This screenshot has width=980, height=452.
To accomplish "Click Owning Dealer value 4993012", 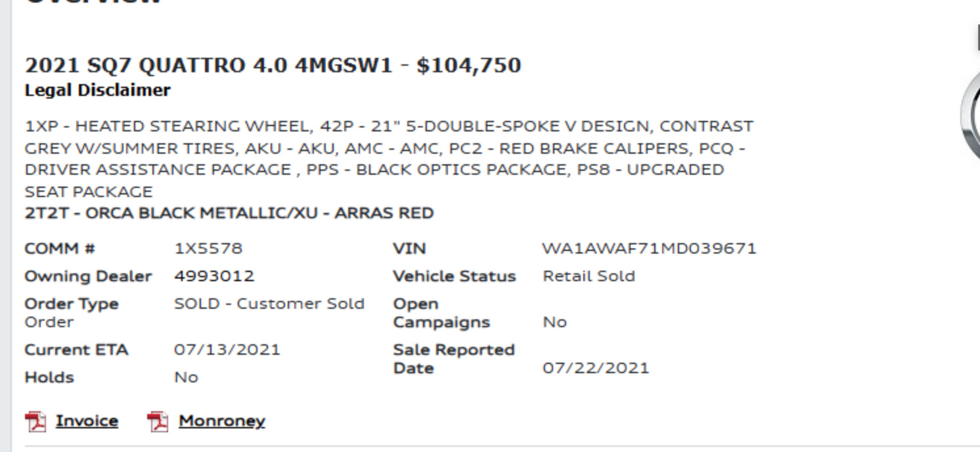I will pos(214,277).
